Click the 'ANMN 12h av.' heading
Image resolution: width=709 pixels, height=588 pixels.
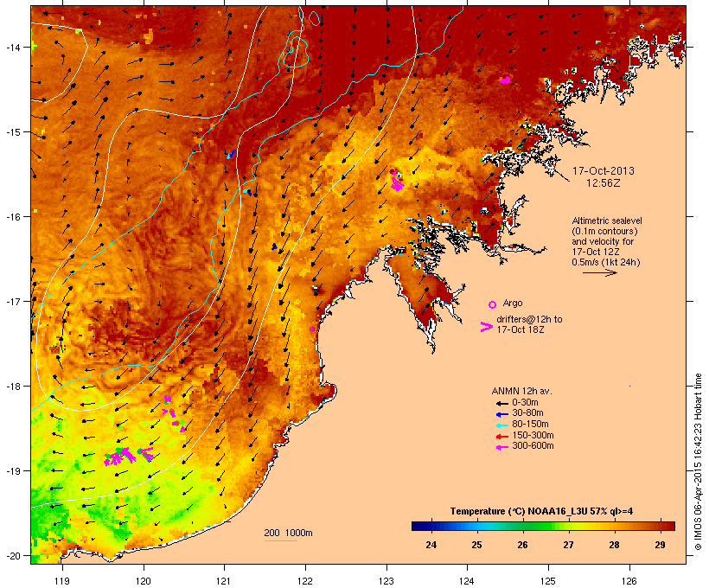521,391
